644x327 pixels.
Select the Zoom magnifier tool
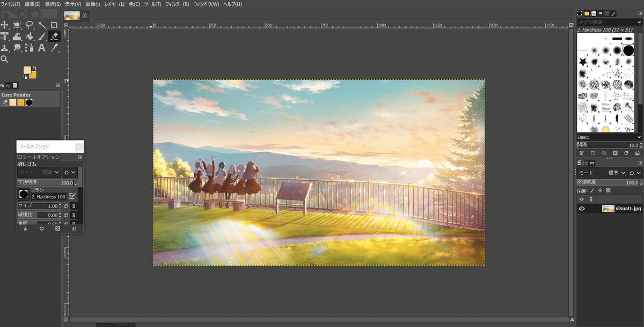pyautogui.click(x=4, y=59)
